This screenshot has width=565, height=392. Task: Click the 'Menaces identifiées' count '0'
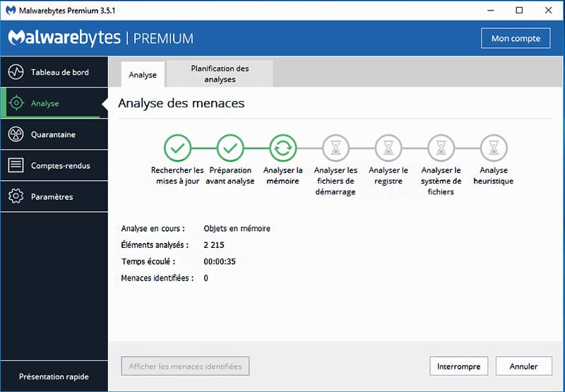point(206,278)
